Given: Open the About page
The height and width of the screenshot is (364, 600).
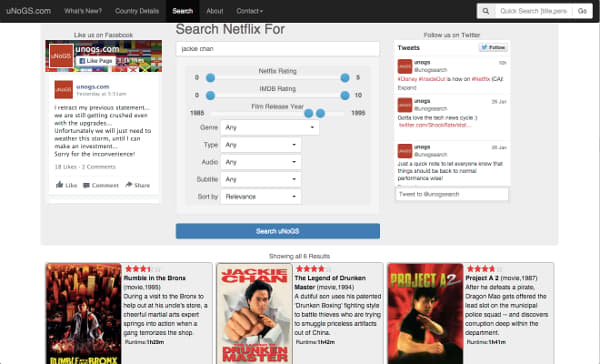Looking at the screenshot, I should [215, 11].
